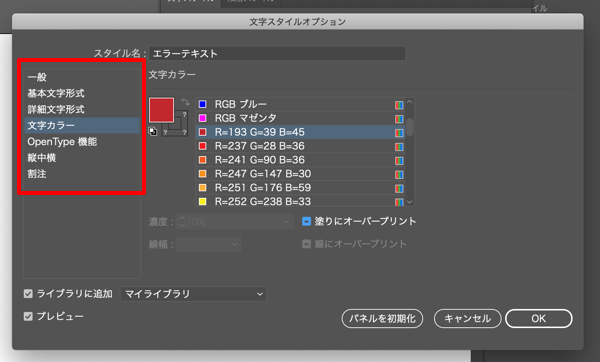Choose the yellow R=252 G=238 B=33 color square
Viewport: 600px width, 362px height.
click(x=203, y=201)
